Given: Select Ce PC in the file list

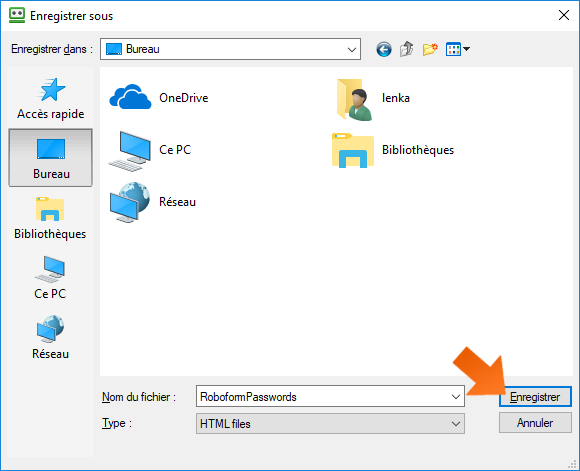Looking at the screenshot, I should click(x=150, y=150).
